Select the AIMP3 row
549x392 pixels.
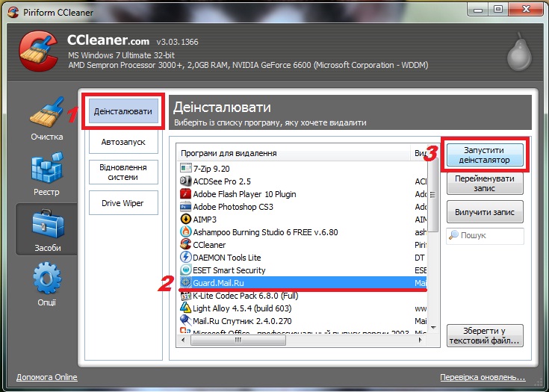pyautogui.click(x=303, y=219)
